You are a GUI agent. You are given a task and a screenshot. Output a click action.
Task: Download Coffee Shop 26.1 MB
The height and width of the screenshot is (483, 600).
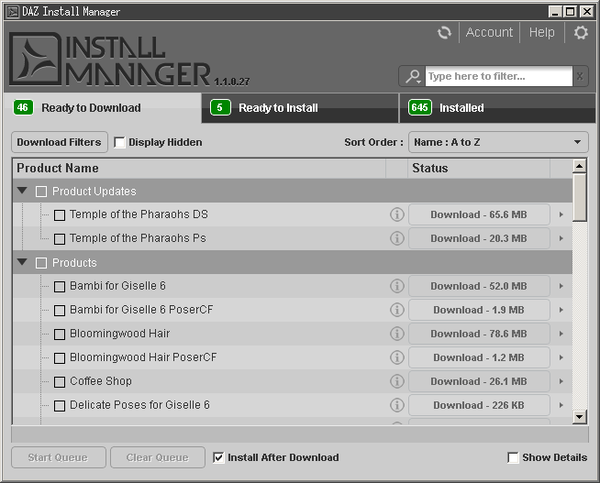coord(479,381)
